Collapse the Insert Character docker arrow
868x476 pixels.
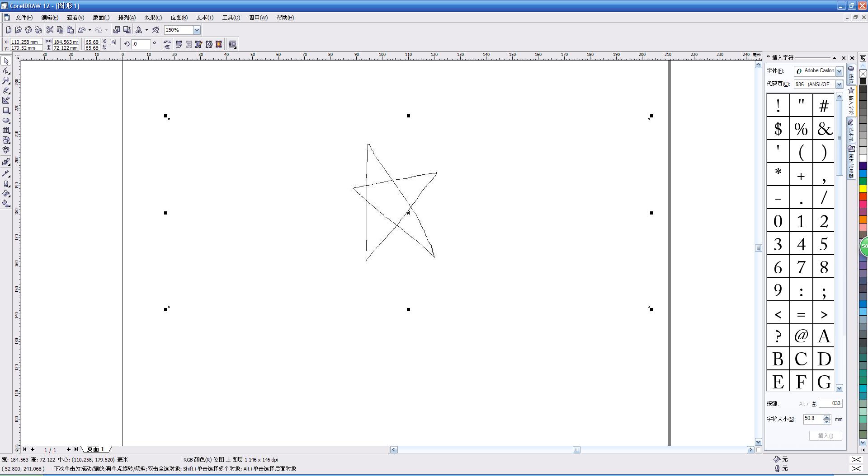tap(834, 58)
